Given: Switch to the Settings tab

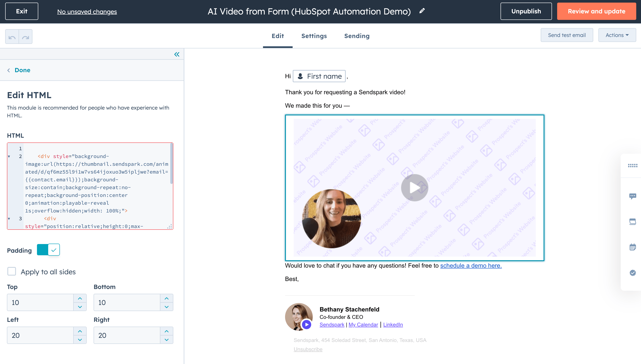Looking at the screenshot, I should tap(314, 36).
